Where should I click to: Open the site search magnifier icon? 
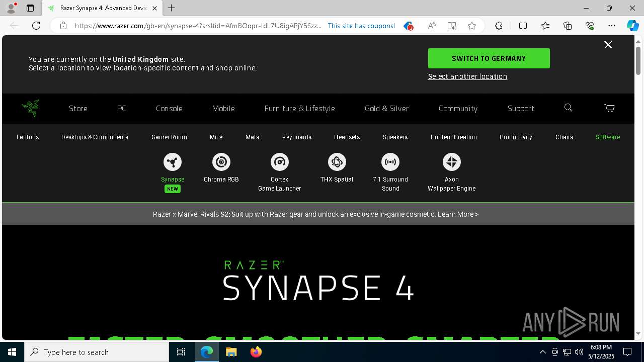point(569,108)
